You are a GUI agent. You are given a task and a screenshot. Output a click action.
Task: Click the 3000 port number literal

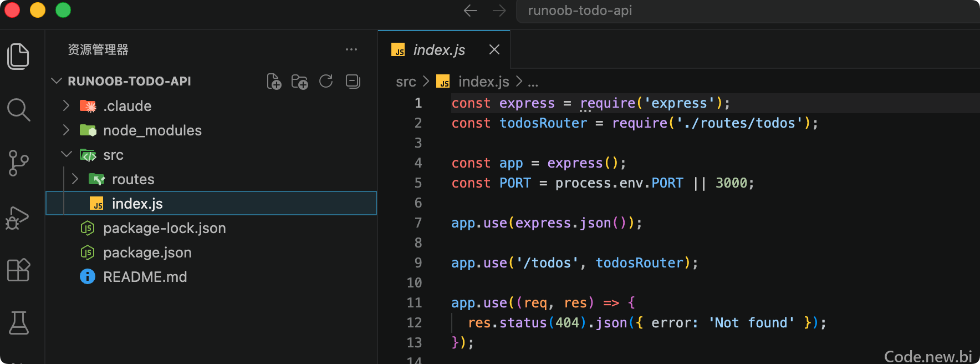click(731, 183)
